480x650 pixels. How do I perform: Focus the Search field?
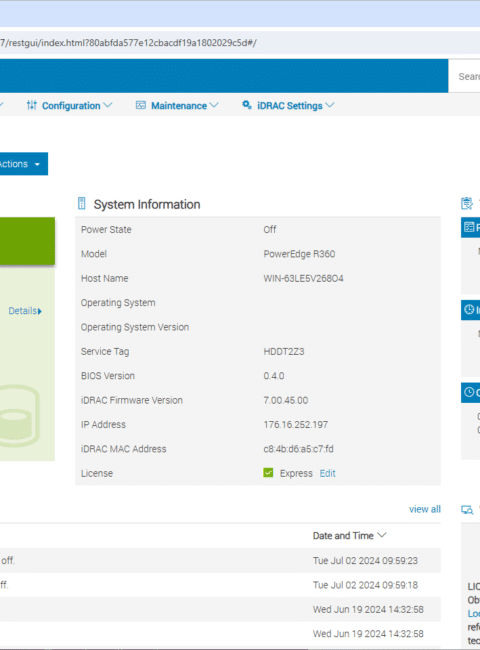coord(464,76)
